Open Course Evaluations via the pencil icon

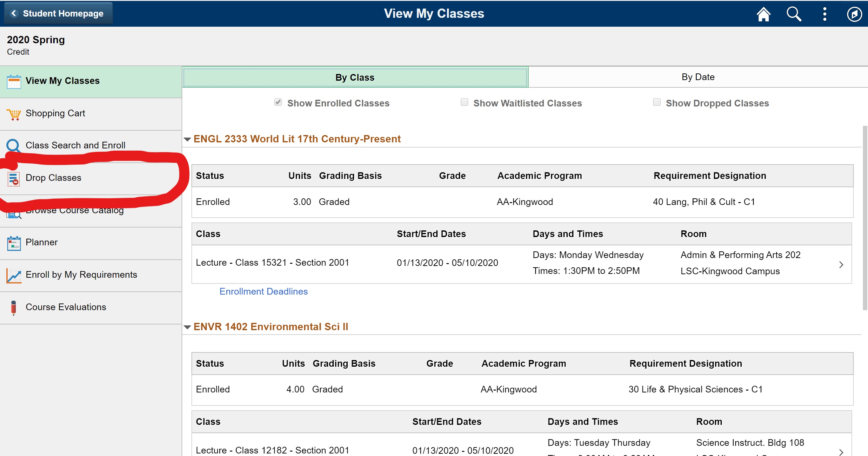(x=13, y=307)
